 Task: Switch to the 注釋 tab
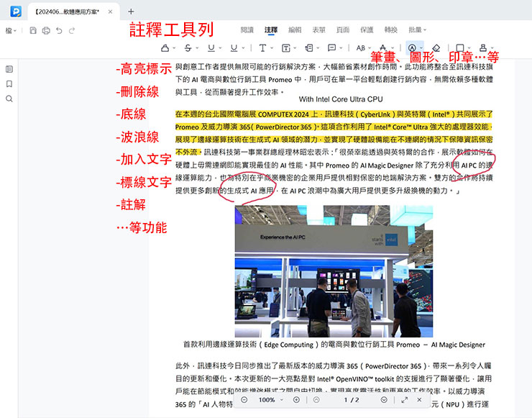coord(271,30)
